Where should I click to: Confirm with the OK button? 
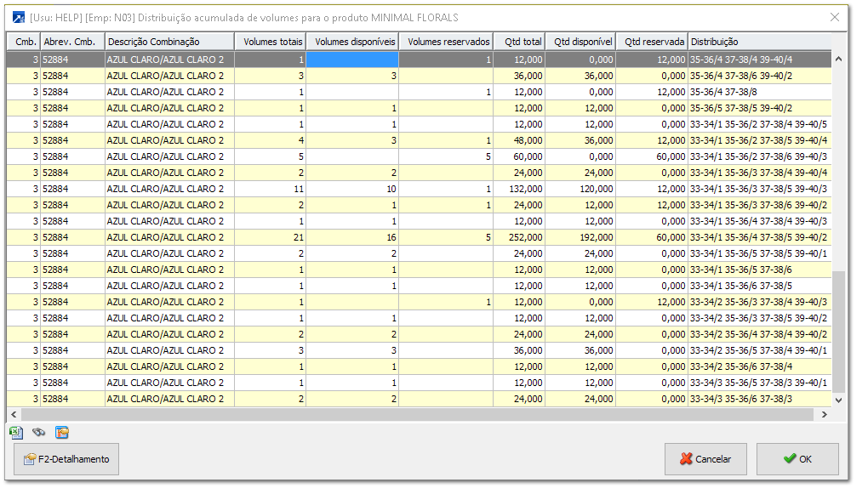(x=797, y=459)
